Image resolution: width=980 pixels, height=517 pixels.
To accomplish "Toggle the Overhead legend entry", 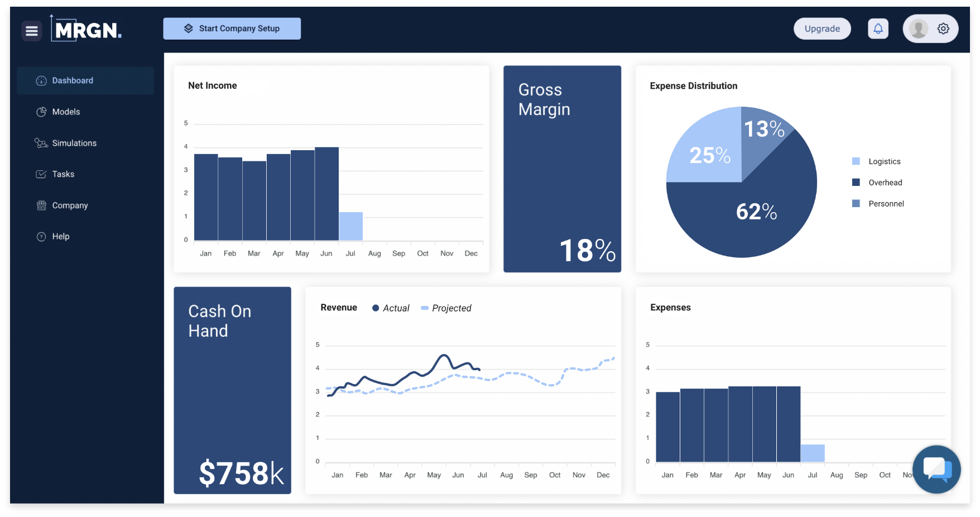I will 885,183.
